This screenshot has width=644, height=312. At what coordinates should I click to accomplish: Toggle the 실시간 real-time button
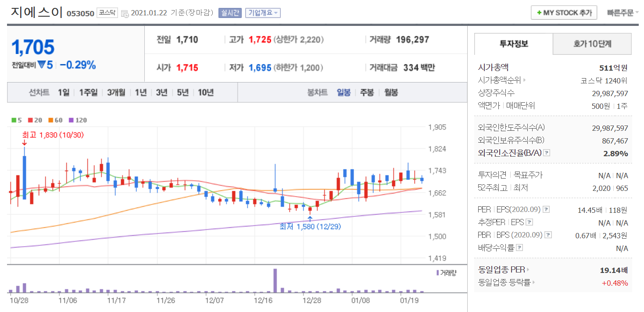[230, 13]
